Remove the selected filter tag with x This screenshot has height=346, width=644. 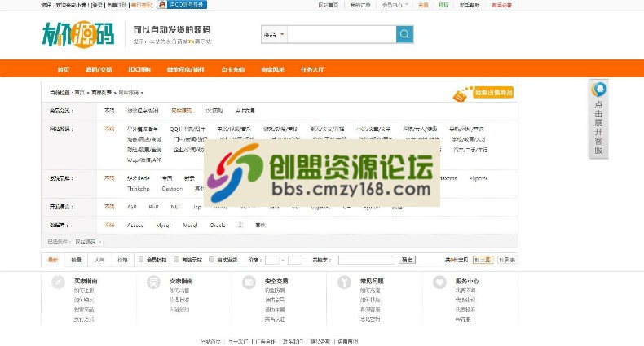tap(99, 243)
